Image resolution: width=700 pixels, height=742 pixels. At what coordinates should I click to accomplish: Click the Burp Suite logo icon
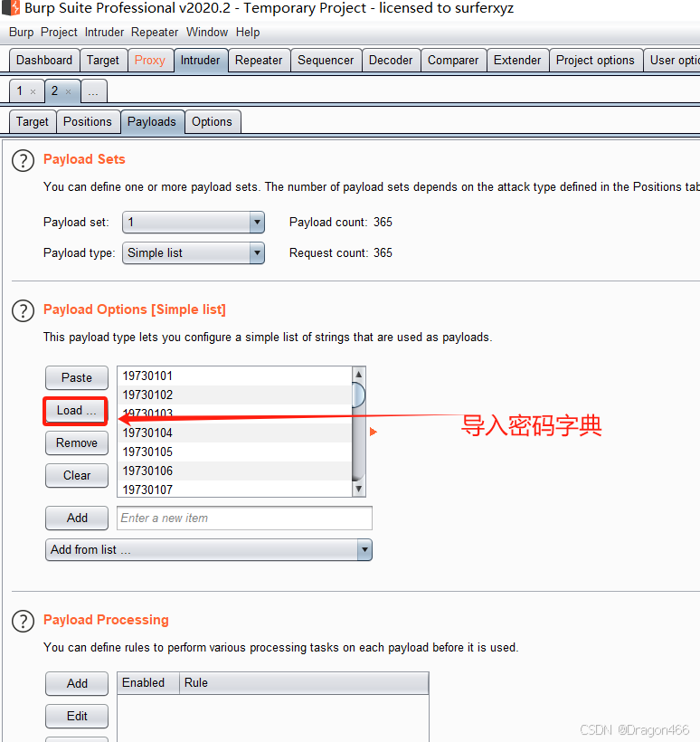[x=12, y=7]
